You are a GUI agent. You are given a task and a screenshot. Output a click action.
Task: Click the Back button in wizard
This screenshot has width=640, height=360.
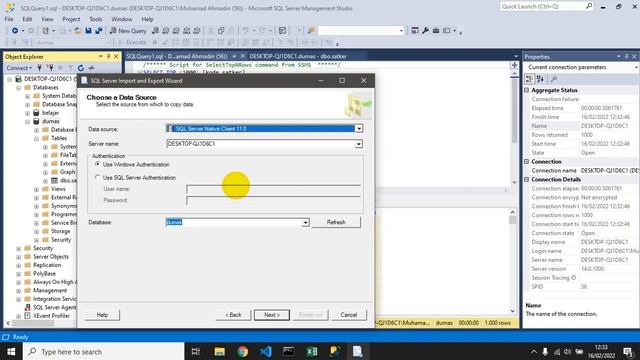tap(233, 315)
